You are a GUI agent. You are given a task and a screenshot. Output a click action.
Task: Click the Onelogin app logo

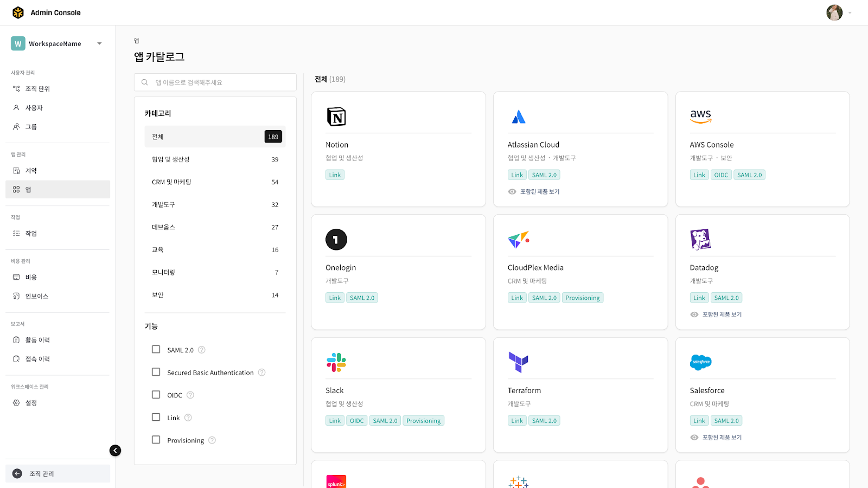click(336, 240)
